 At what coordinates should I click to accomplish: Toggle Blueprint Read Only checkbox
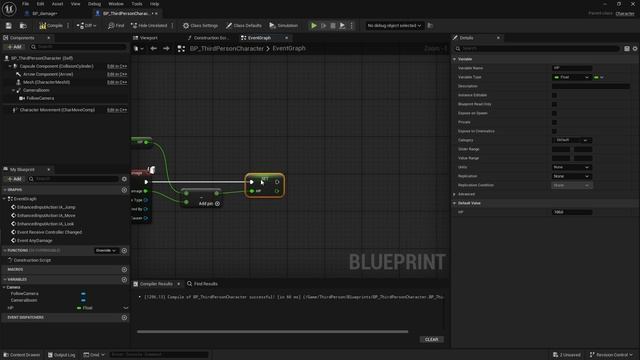554,104
